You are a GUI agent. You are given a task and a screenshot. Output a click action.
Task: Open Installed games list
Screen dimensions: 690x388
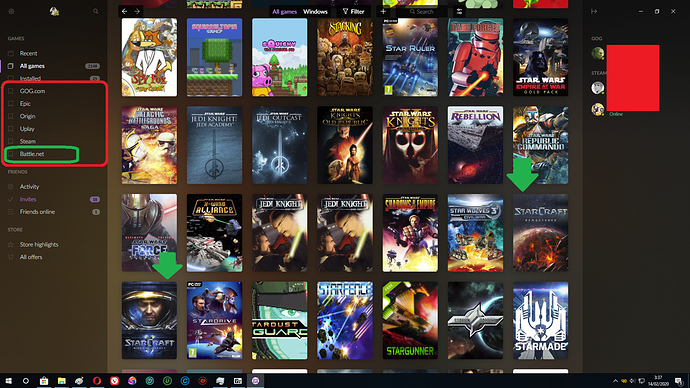pyautogui.click(x=30, y=78)
